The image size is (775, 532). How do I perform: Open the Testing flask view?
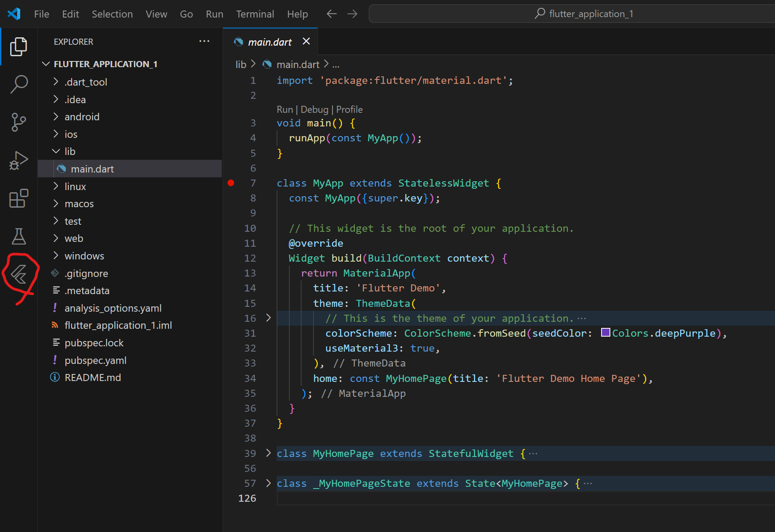[x=18, y=237]
